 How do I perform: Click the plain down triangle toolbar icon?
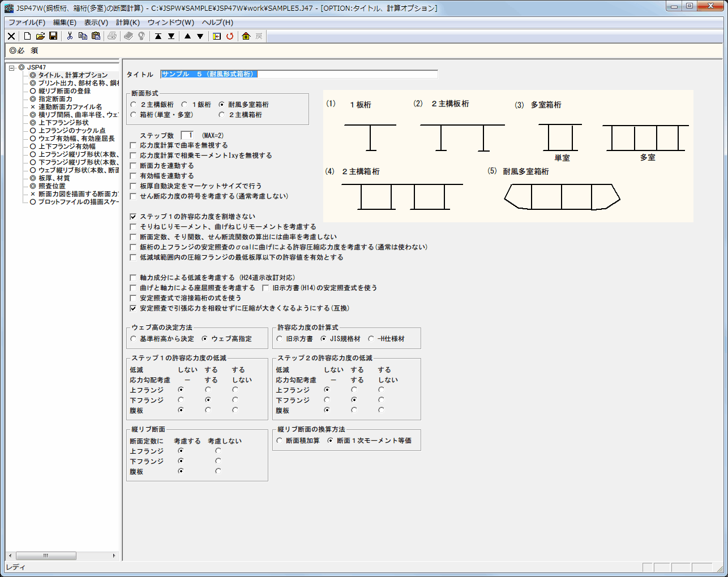pyautogui.click(x=200, y=36)
